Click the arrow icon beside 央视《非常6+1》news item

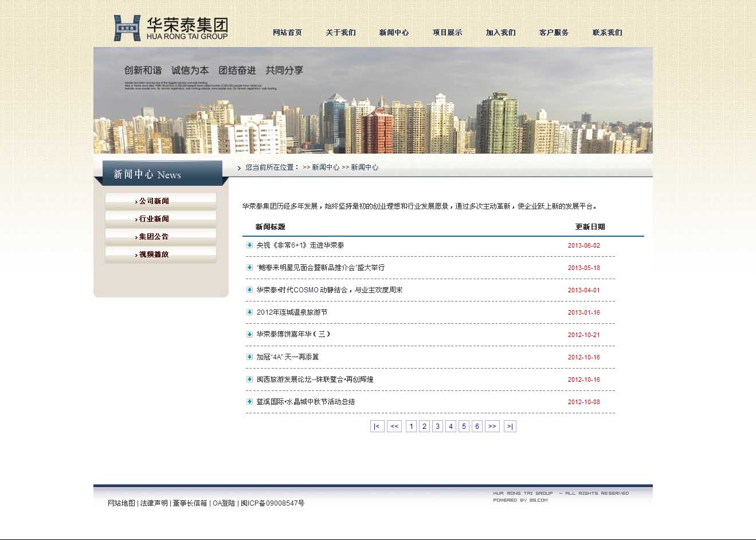(x=249, y=245)
